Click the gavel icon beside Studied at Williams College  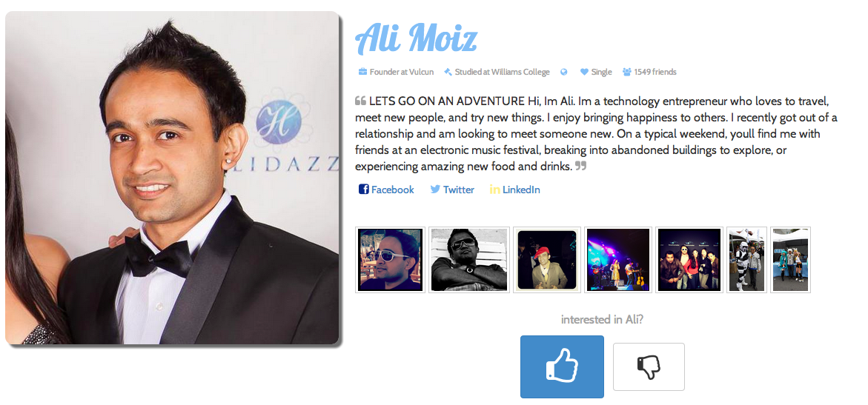448,72
